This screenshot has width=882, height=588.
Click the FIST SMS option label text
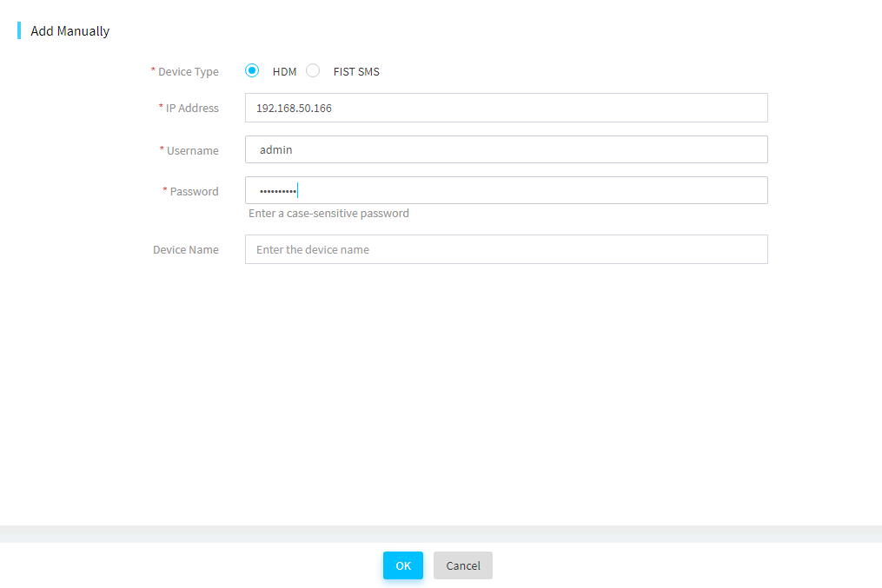point(356,72)
